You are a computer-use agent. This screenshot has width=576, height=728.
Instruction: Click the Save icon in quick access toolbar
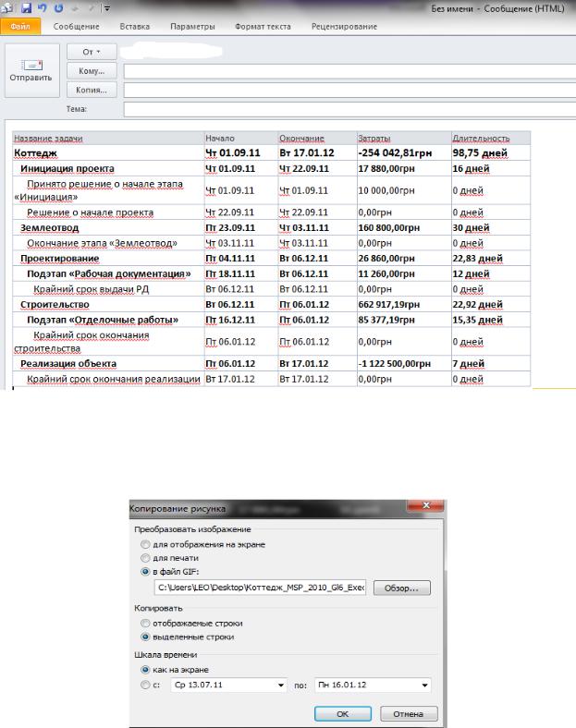[x=26, y=7]
